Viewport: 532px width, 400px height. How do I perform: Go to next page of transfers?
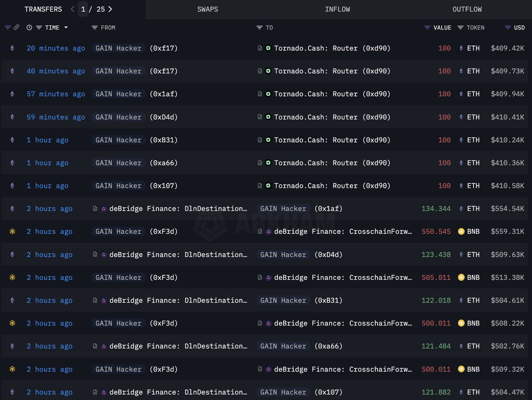tap(110, 9)
